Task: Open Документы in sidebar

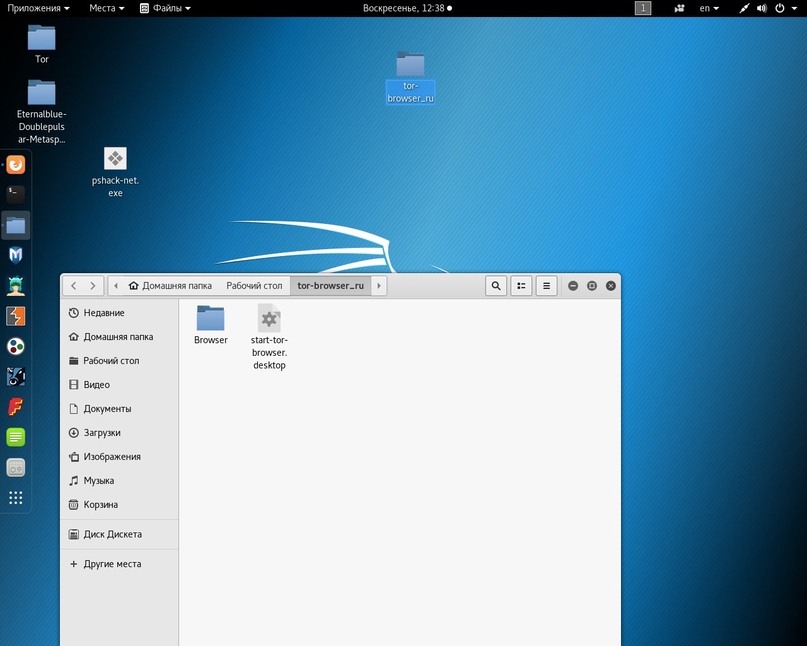Action: [119, 409]
